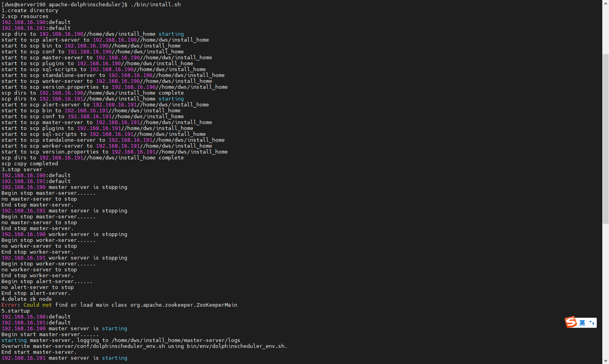Click the '1.create directory' output line
The height and width of the screenshot is (364, 609).
(30, 11)
